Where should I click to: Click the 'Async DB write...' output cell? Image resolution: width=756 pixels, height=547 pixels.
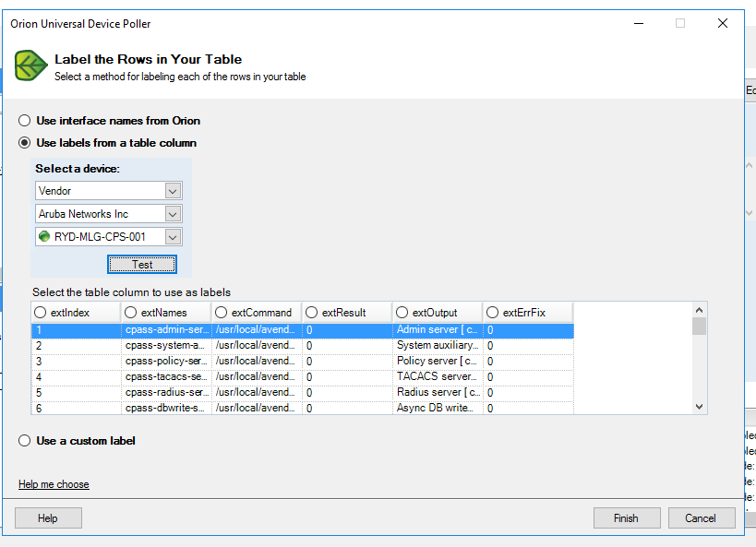438,409
